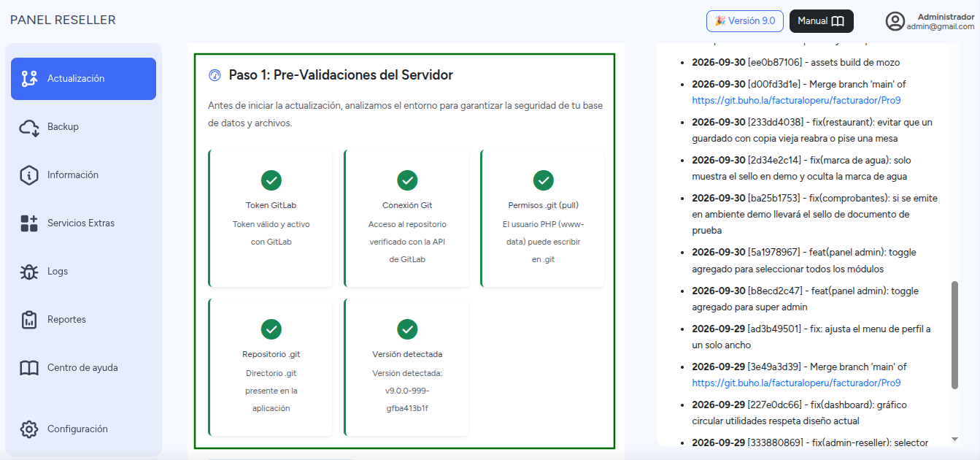Viewport: 980px width, 460px height.
Task: Open the Manual button
Action: (822, 21)
